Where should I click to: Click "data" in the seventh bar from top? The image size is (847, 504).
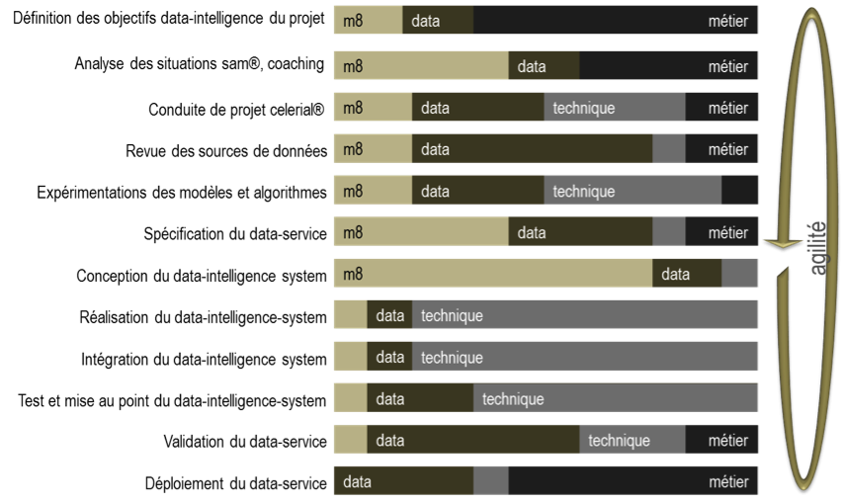(x=686, y=274)
